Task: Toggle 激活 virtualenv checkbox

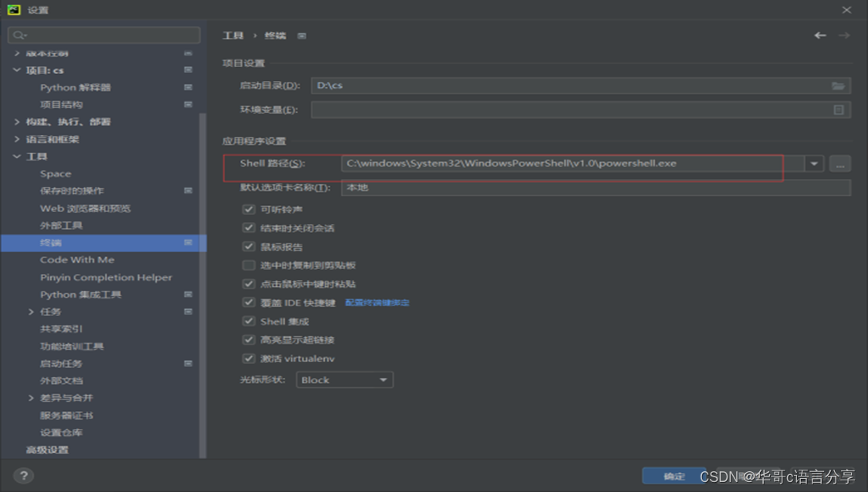Action: (x=248, y=359)
